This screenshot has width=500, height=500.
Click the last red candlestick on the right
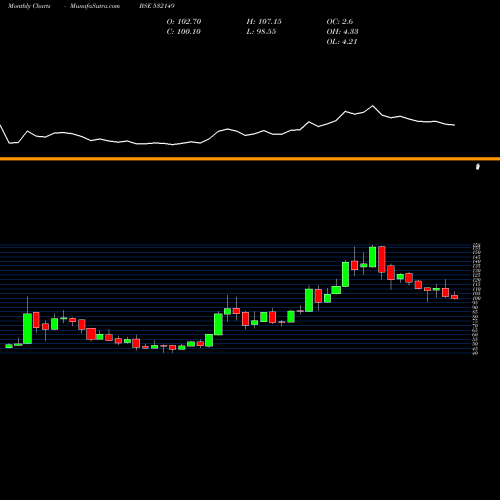point(455,297)
